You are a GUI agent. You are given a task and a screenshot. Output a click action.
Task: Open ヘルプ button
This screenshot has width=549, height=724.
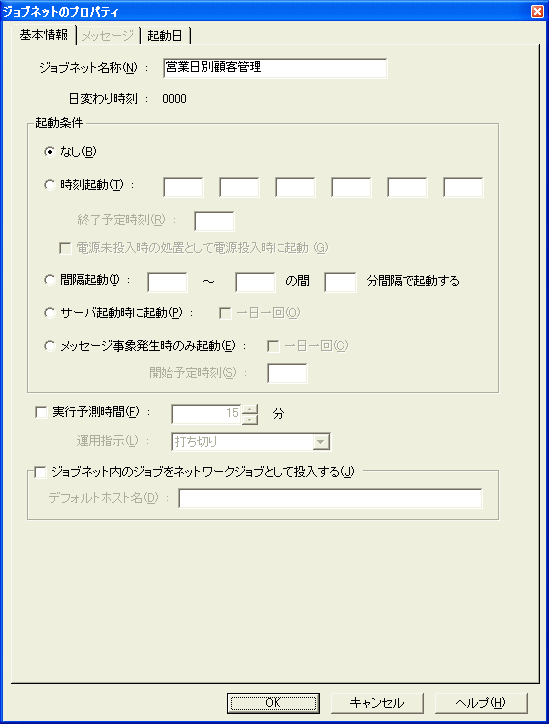[x=481, y=703]
